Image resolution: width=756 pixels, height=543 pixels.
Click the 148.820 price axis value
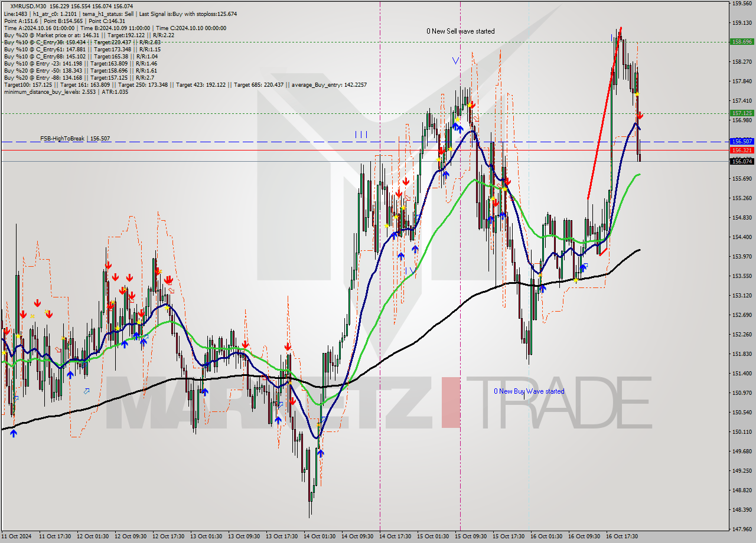[x=742, y=490]
